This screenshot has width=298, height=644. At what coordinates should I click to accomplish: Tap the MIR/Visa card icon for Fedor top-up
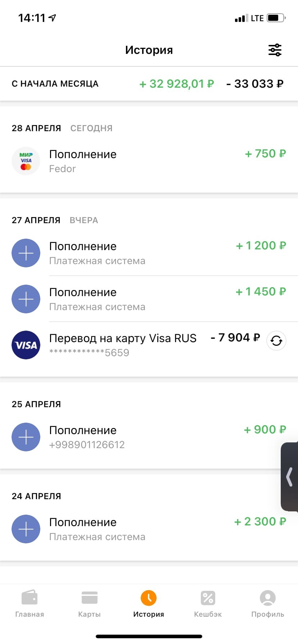(x=26, y=161)
